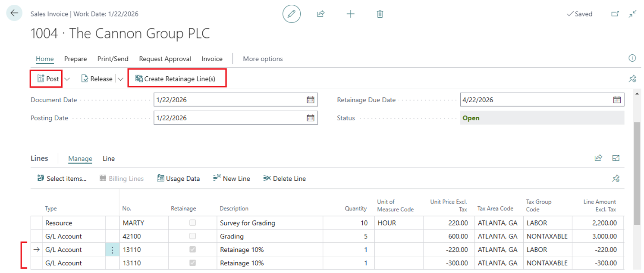
Task: Toggle Retainage checkbox on the -220.00 line
Action: (192, 250)
